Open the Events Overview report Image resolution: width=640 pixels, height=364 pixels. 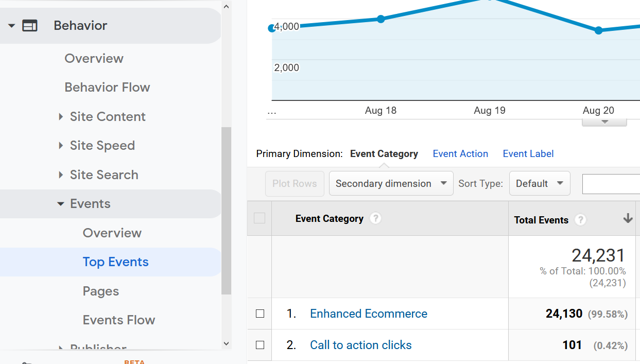point(112,233)
